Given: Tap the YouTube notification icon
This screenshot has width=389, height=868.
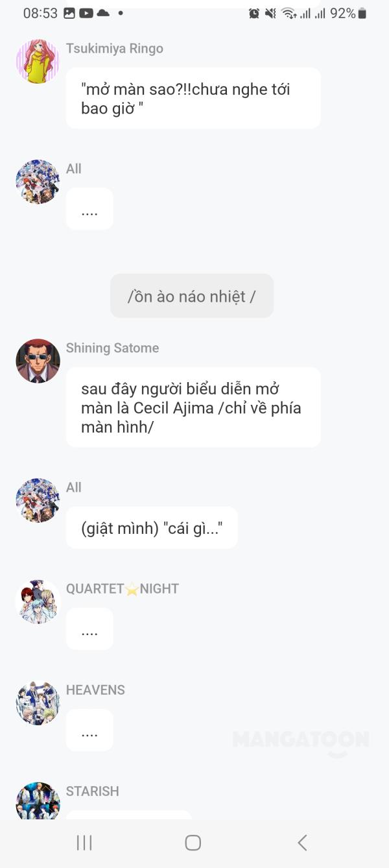Looking at the screenshot, I should (86, 13).
